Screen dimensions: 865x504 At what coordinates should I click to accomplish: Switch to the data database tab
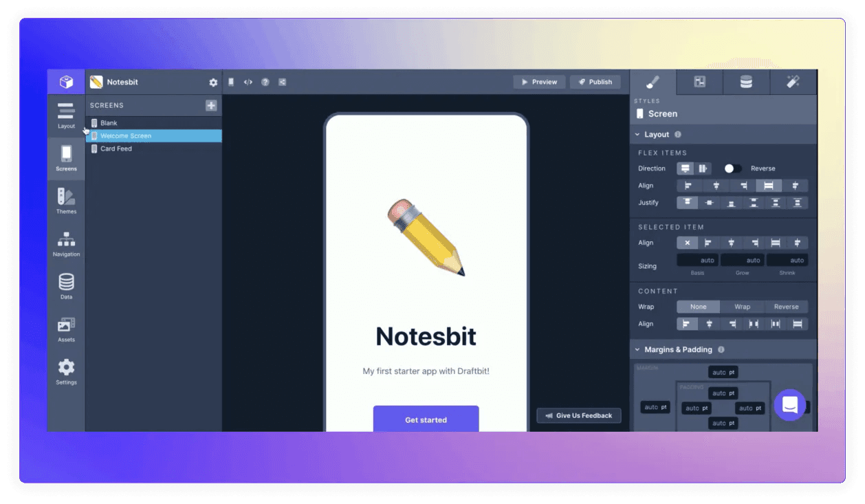[x=746, y=82]
